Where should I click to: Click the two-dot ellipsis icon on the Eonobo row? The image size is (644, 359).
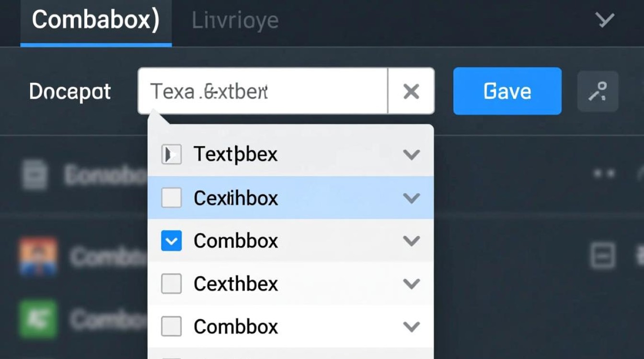point(605,173)
